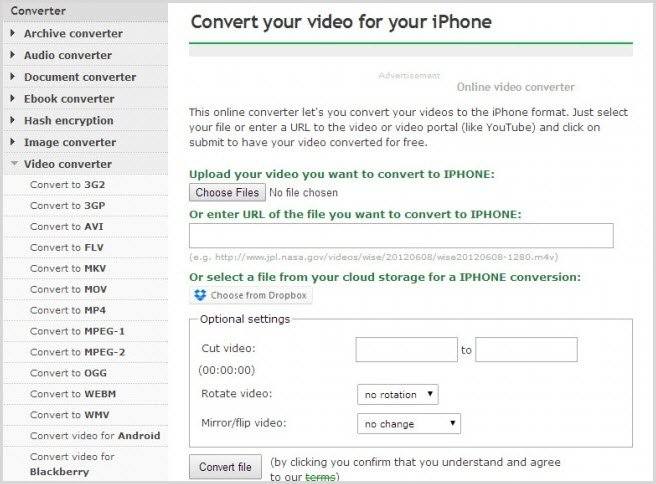The image size is (656, 484).
Task: Click the Cut video end time field
Action: [526, 349]
